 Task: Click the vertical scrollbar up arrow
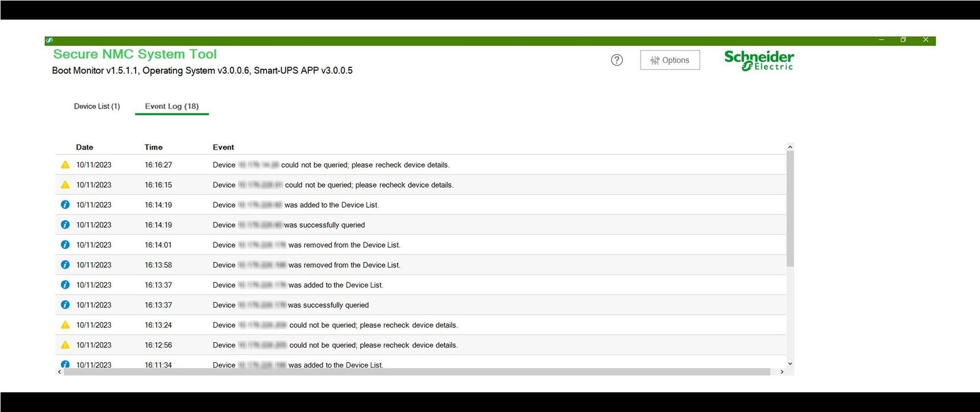click(x=790, y=147)
